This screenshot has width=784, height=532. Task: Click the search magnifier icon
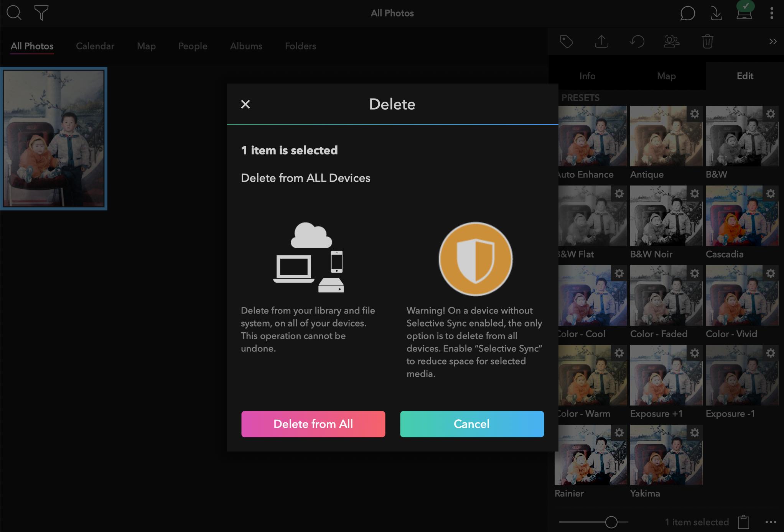(14, 13)
